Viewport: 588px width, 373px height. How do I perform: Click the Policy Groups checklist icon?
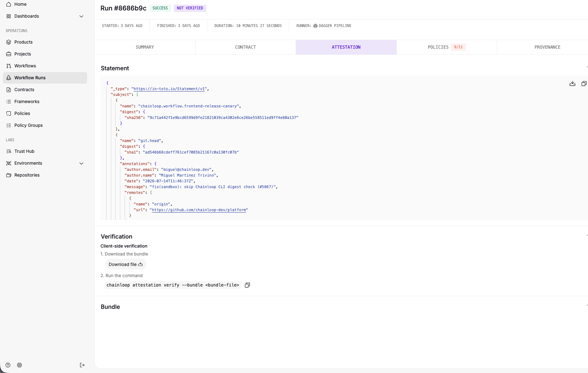click(9, 125)
